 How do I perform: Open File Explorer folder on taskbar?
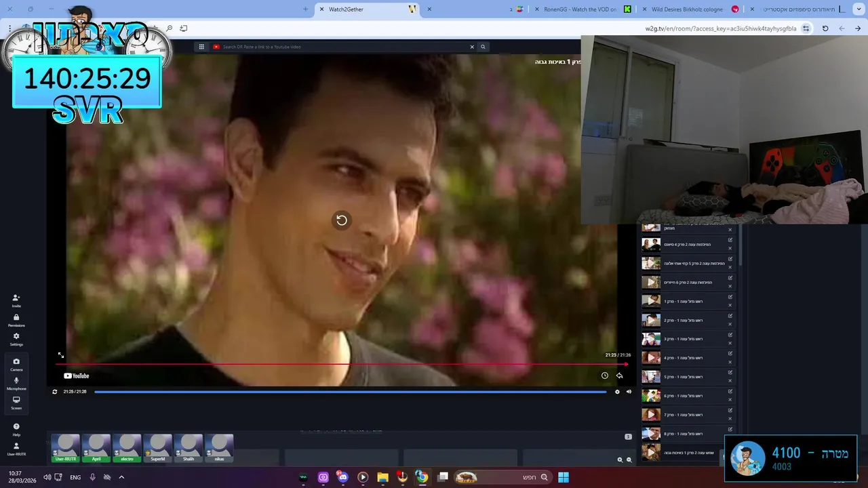[x=382, y=477]
